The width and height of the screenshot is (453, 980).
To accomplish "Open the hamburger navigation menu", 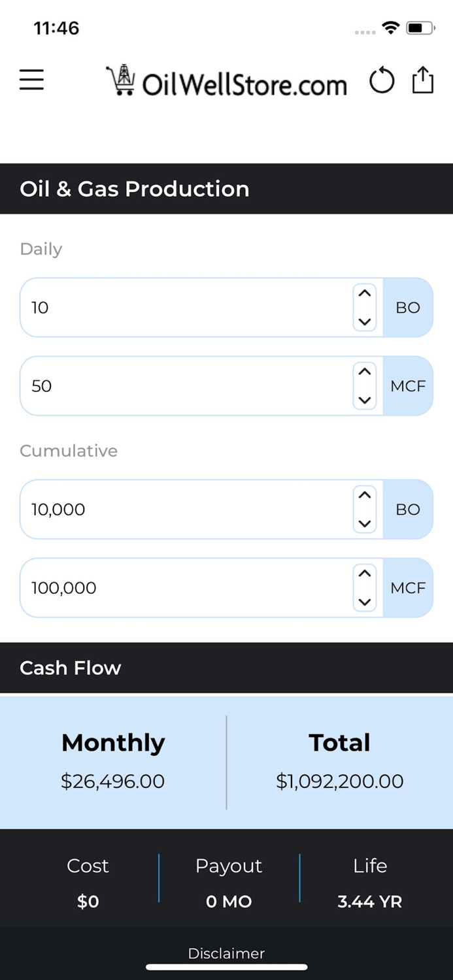I will 31,80.
